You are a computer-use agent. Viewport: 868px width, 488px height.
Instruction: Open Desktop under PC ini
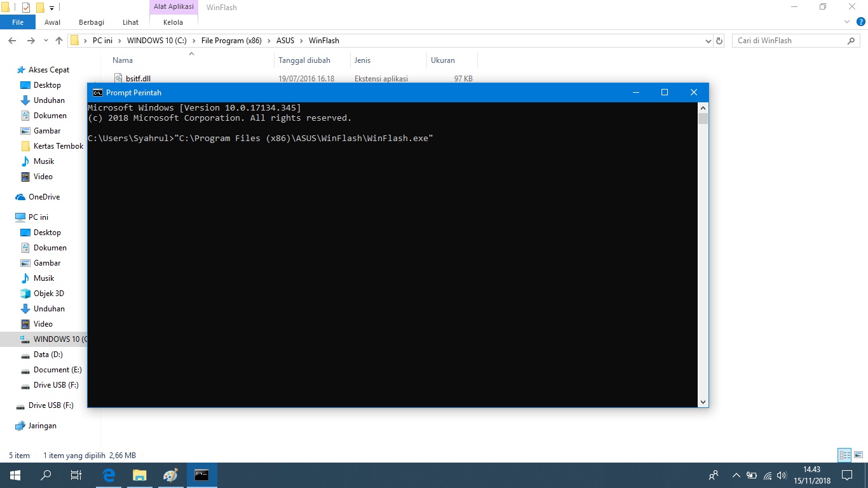pos(47,233)
